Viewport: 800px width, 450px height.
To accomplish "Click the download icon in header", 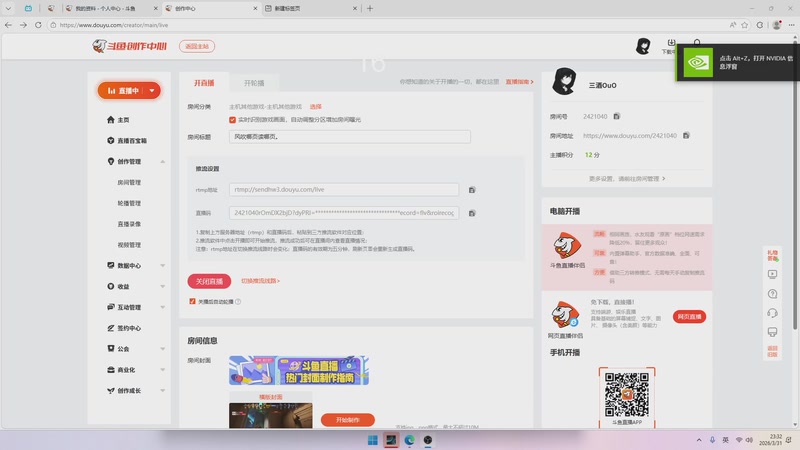I will click(671, 45).
